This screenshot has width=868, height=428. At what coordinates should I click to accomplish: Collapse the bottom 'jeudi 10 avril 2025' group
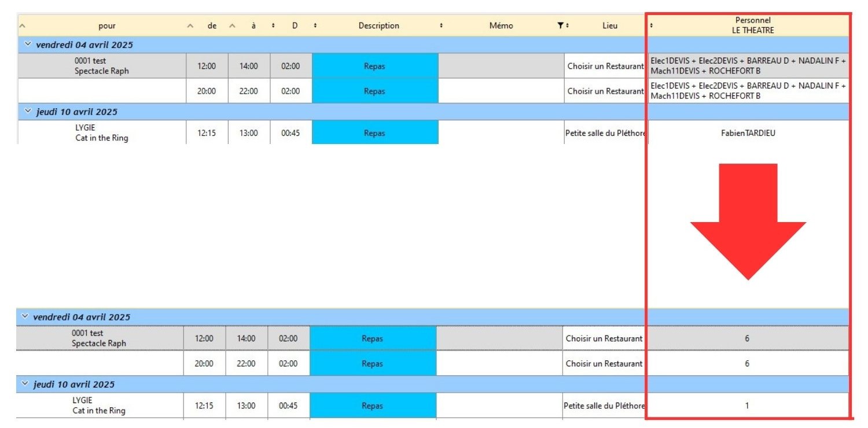click(25, 384)
